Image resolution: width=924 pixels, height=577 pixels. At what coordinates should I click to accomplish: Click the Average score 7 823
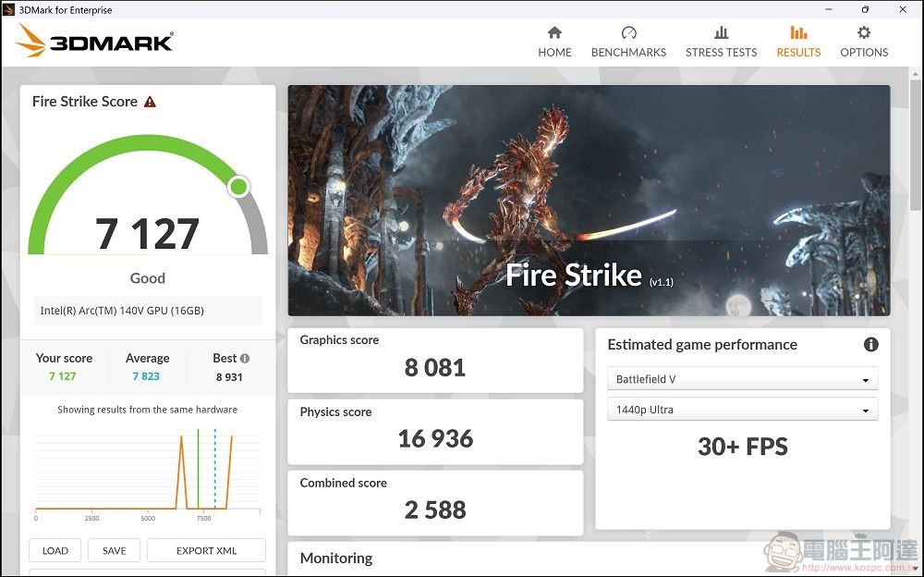coord(146,376)
